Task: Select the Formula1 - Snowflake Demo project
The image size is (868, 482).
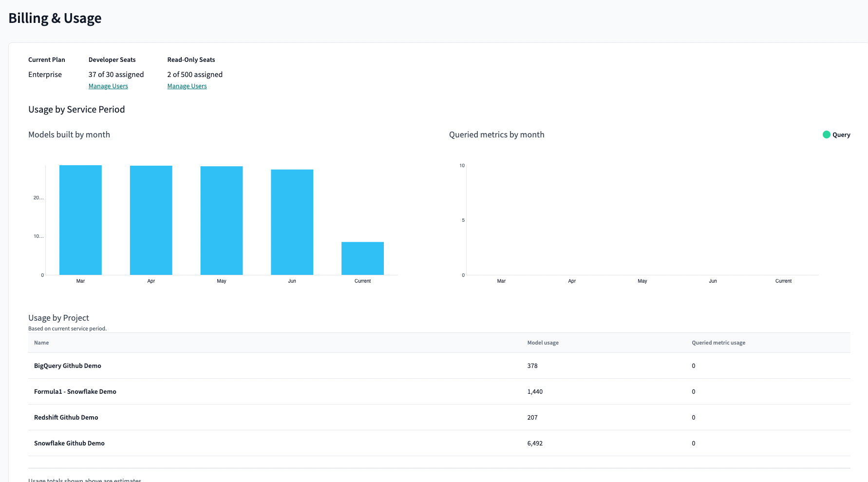Action: pyautogui.click(x=75, y=391)
